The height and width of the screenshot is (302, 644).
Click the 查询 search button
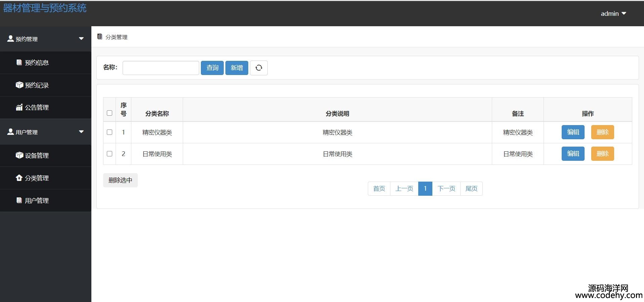click(212, 68)
